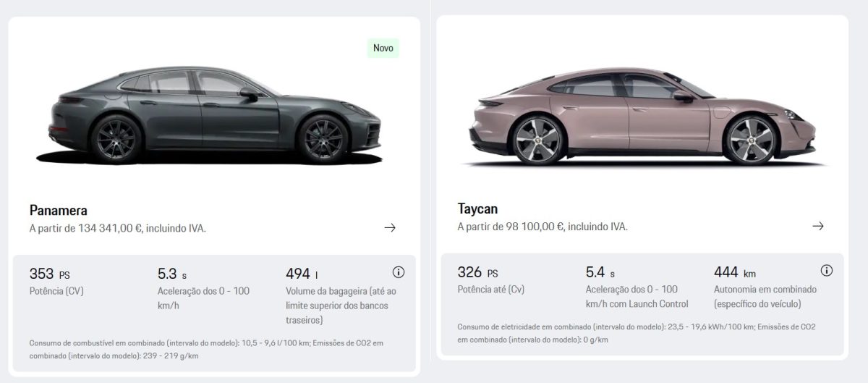Click the 353 PS power value
Image resolution: width=868 pixels, height=383 pixels.
pyautogui.click(x=49, y=274)
